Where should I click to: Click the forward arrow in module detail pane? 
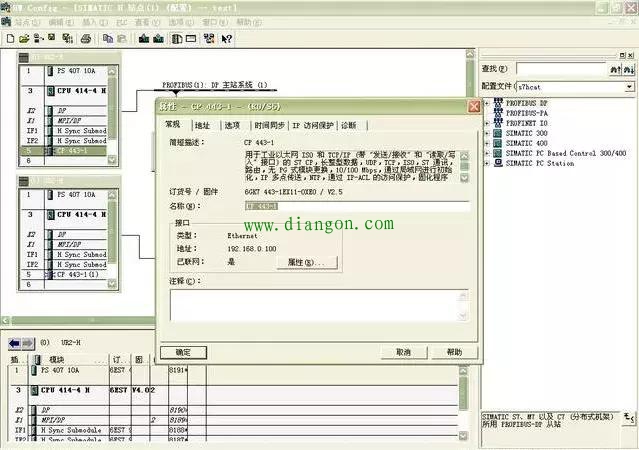pyautogui.click(x=28, y=343)
